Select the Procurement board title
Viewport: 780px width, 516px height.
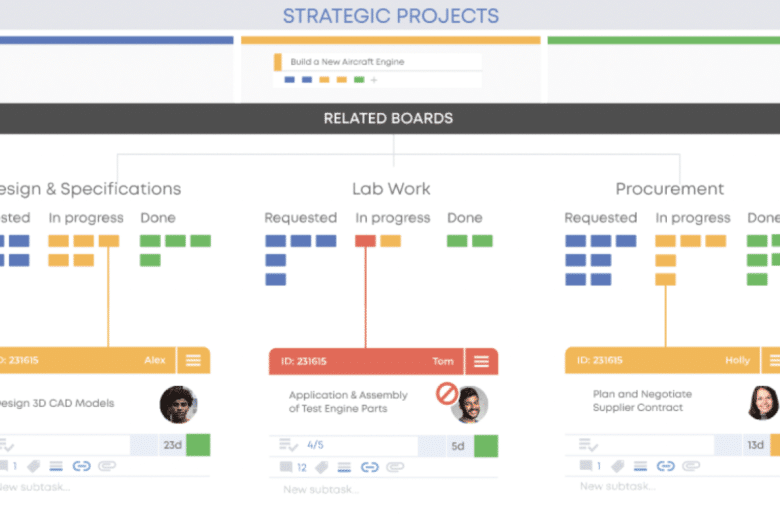[x=669, y=188]
